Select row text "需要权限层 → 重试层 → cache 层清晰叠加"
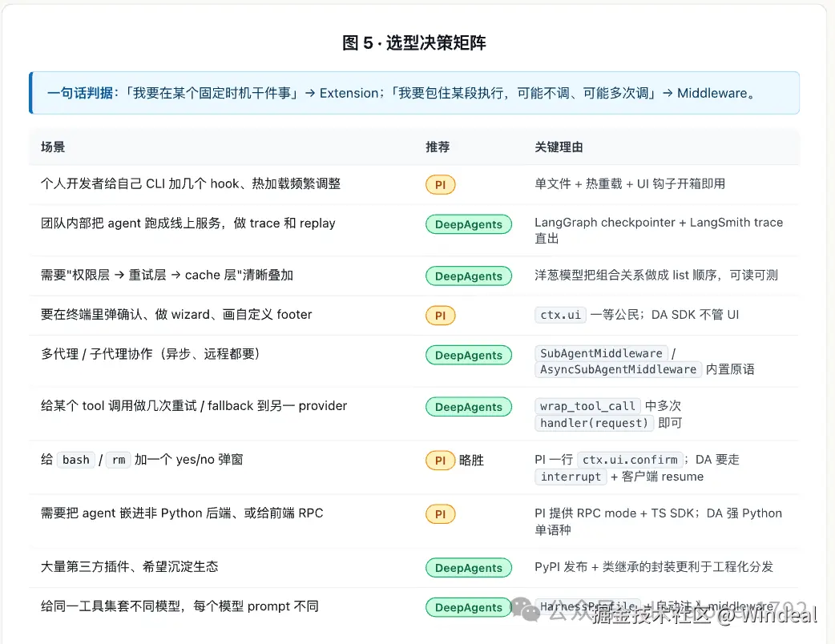The image size is (835, 644). click(167, 275)
